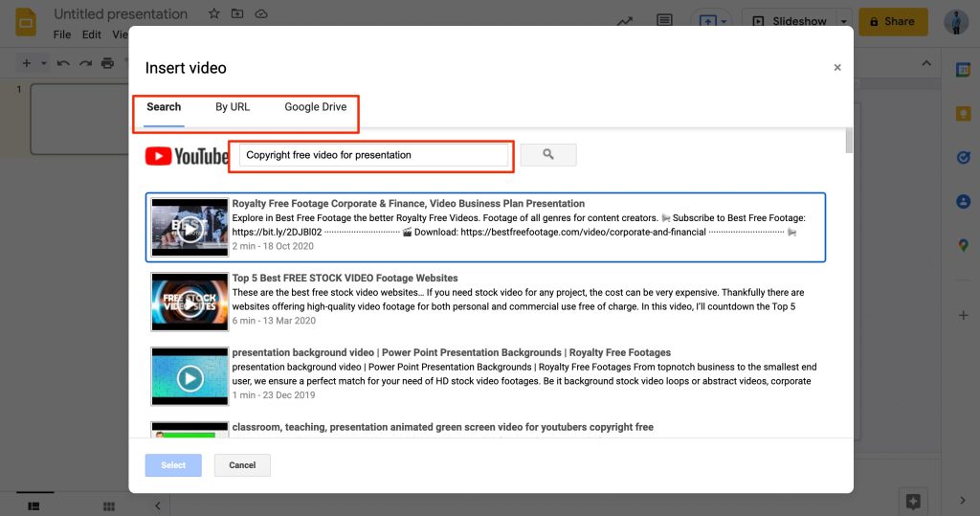Open the File menu
Image resolution: width=980 pixels, height=516 pixels.
62,34
